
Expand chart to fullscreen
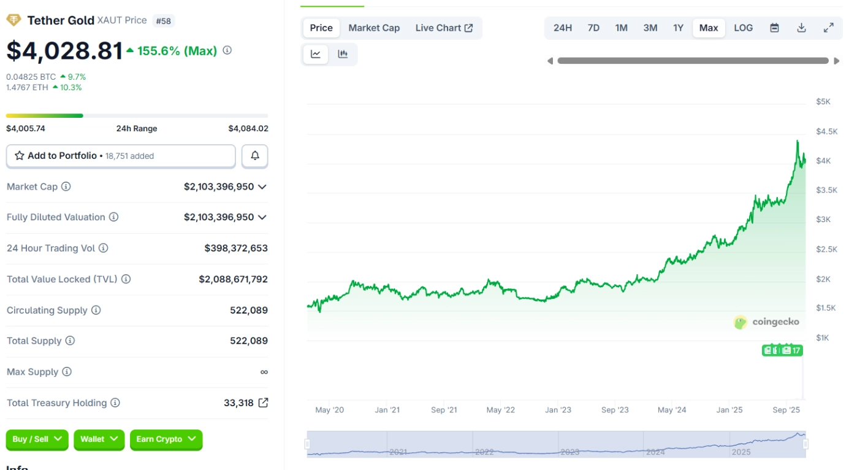coord(828,28)
